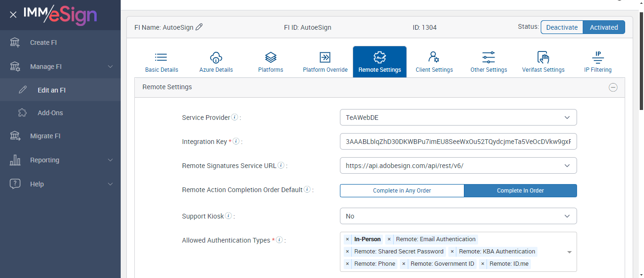Open the Service Provider dropdown
Viewport: 644px width, 278px height.
(458, 118)
